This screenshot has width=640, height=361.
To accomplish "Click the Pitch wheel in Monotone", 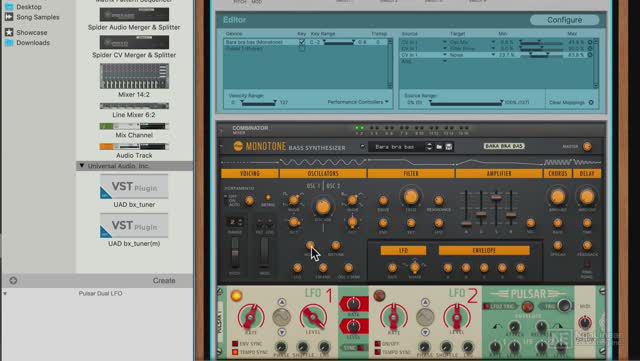I will click(x=235, y=253).
